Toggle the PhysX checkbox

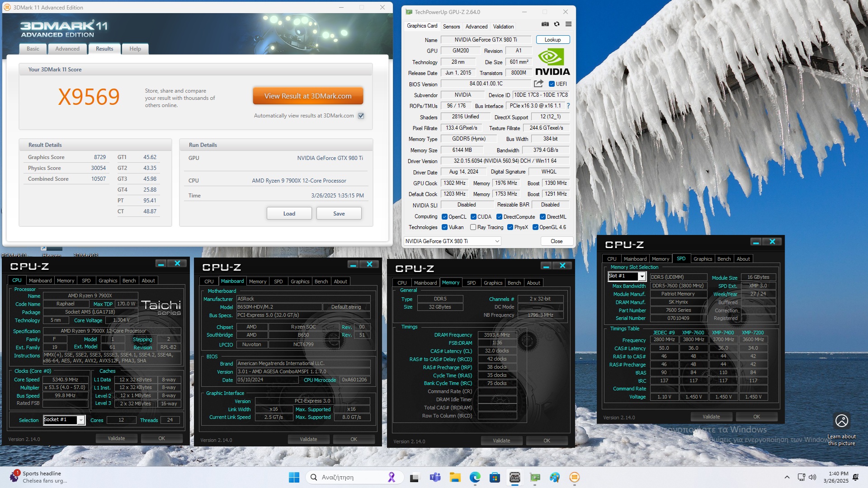[510, 227]
